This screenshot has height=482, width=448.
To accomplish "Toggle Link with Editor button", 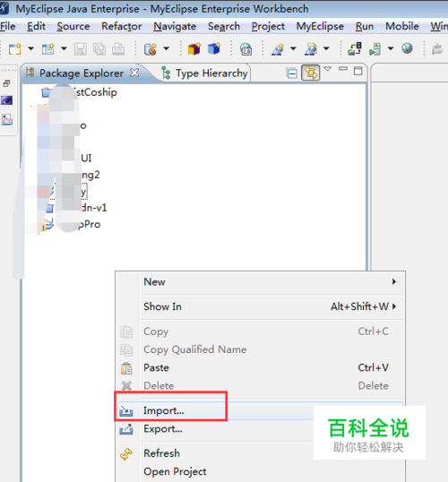I will (x=311, y=73).
